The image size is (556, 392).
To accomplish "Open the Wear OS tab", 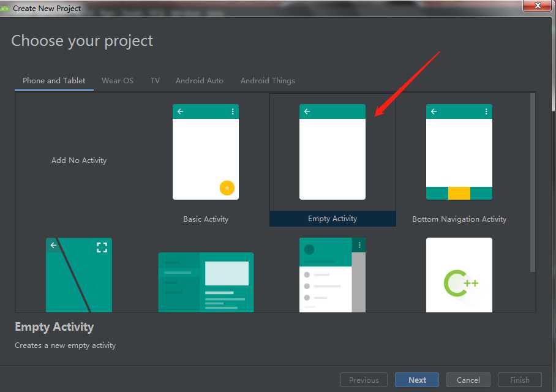I will coord(118,80).
